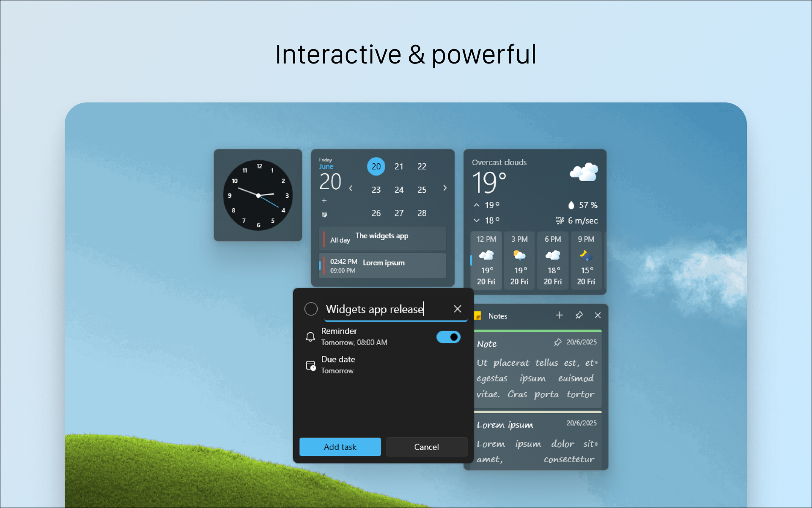Click the pin icon on the Note card
Screen dimensions: 812x508
click(x=557, y=342)
